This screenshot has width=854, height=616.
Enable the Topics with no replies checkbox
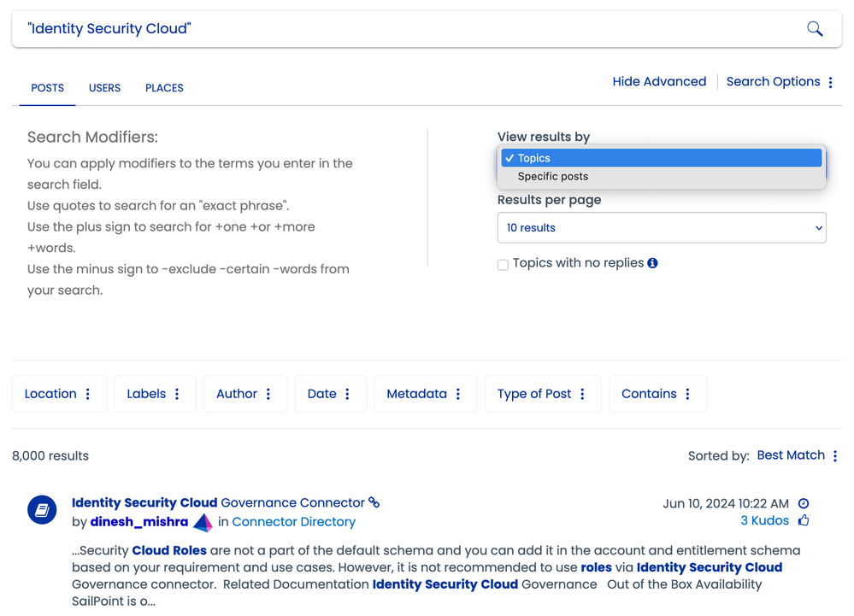click(x=504, y=264)
